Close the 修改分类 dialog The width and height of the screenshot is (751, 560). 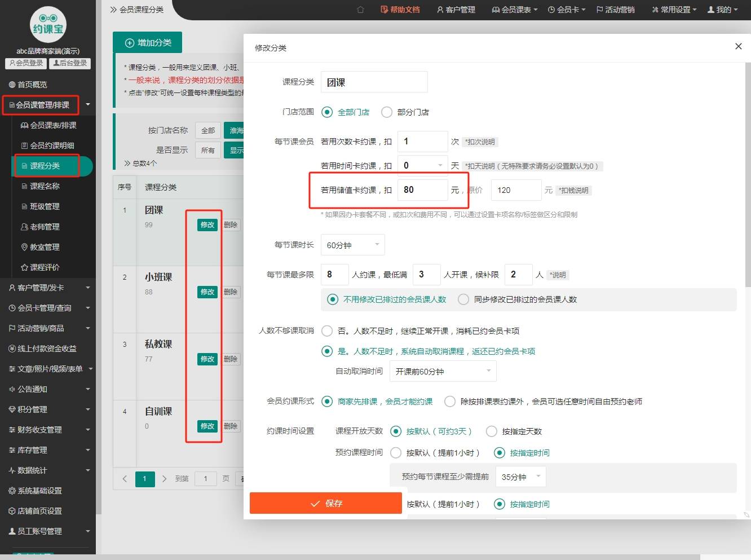tap(739, 46)
